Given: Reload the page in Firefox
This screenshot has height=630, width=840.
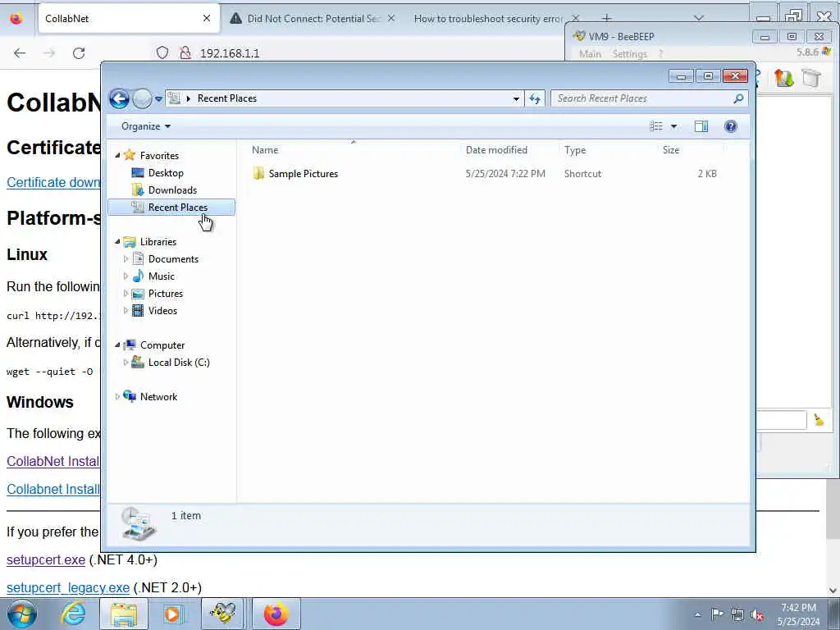Looking at the screenshot, I should point(79,53).
